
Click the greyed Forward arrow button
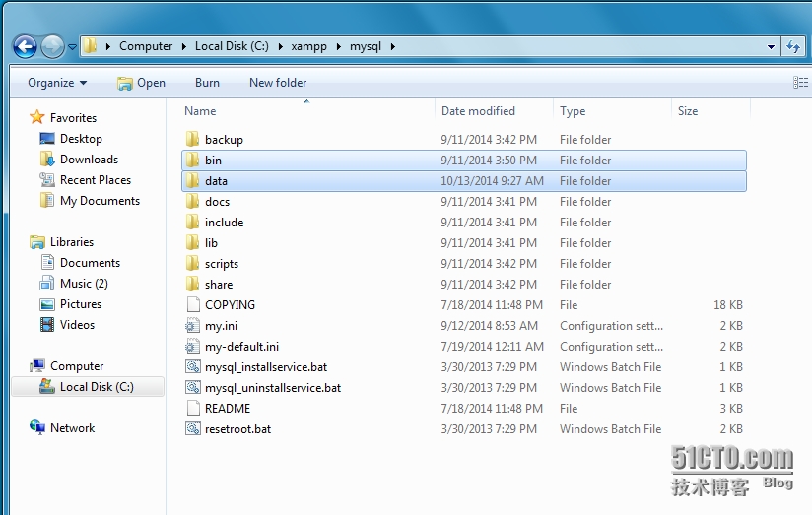[52, 47]
